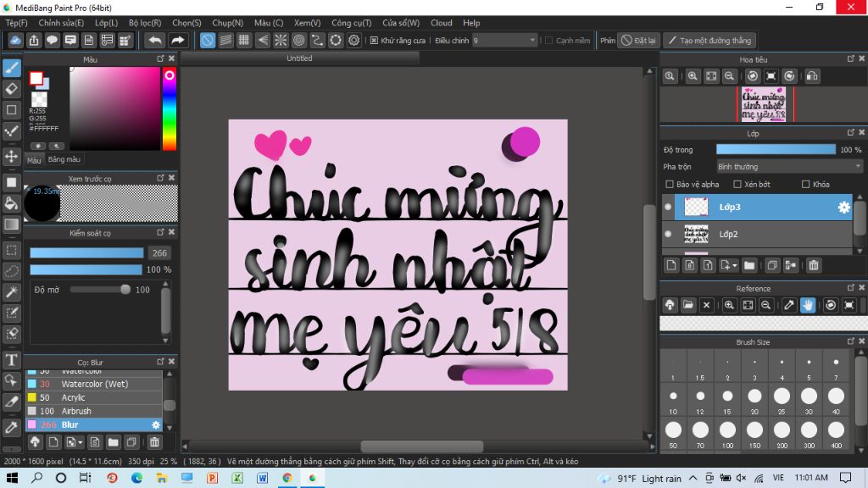This screenshot has height=488, width=868.
Task: Select the Lớp2 layer thumbnail
Action: (697, 234)
